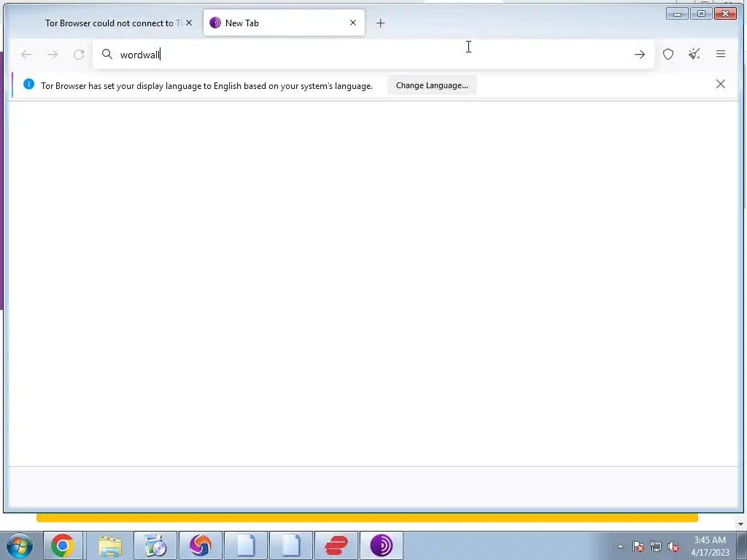Reload the current page

pos(79,54)
